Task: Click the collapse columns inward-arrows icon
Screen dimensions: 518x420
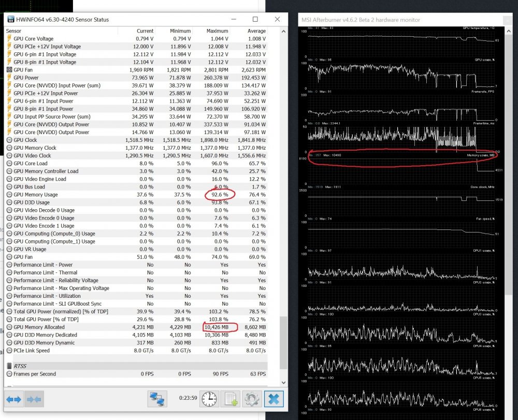Action: (x=34, y=399)
